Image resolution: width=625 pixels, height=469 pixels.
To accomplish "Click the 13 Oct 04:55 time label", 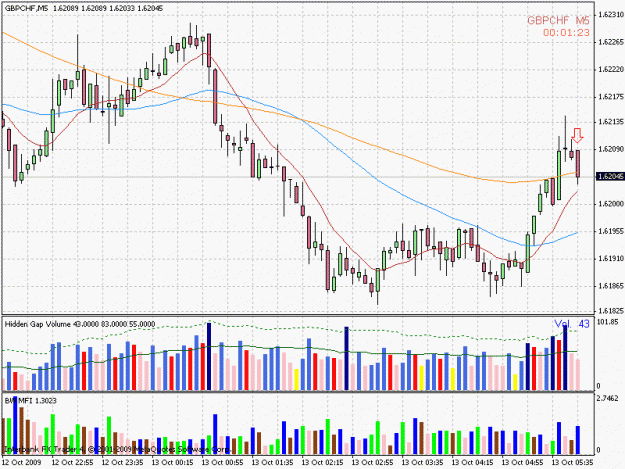I will tap(522, 463).
